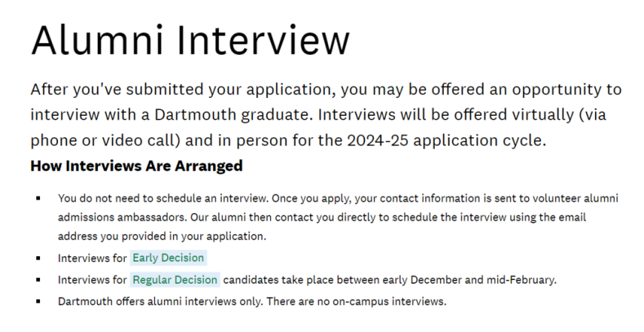Click the How Interviews Are Arranged heading
This screenshot has width=644, height=332.
click(137, 166)
